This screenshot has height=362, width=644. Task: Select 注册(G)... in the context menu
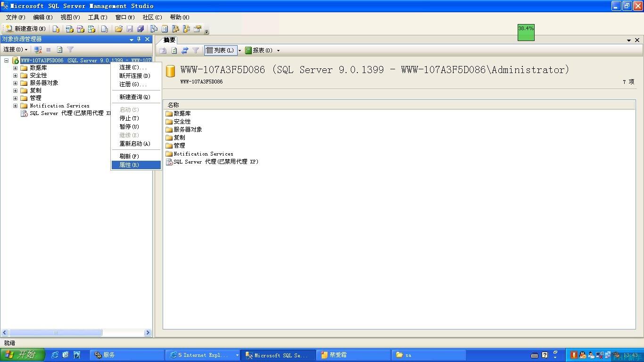(136, 84)
